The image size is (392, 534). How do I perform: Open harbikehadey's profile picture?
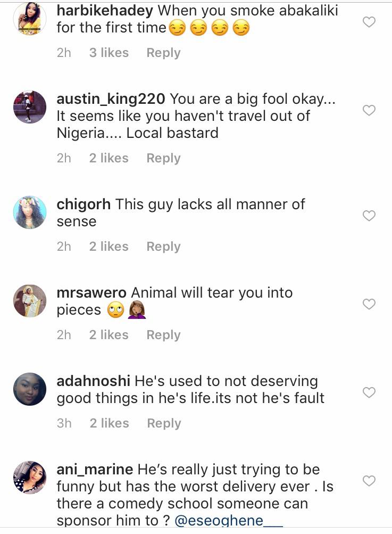29,19
